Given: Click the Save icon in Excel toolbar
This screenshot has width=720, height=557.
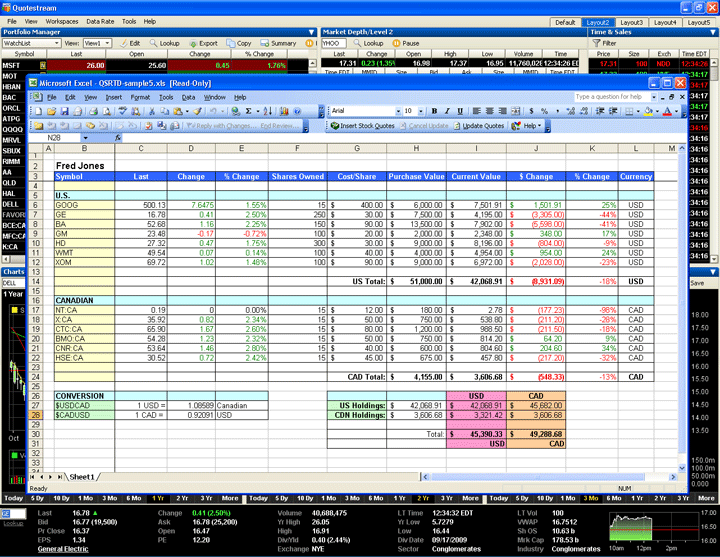Looking at the screenshot, I should pyautogui.click(x=64, y=111).
